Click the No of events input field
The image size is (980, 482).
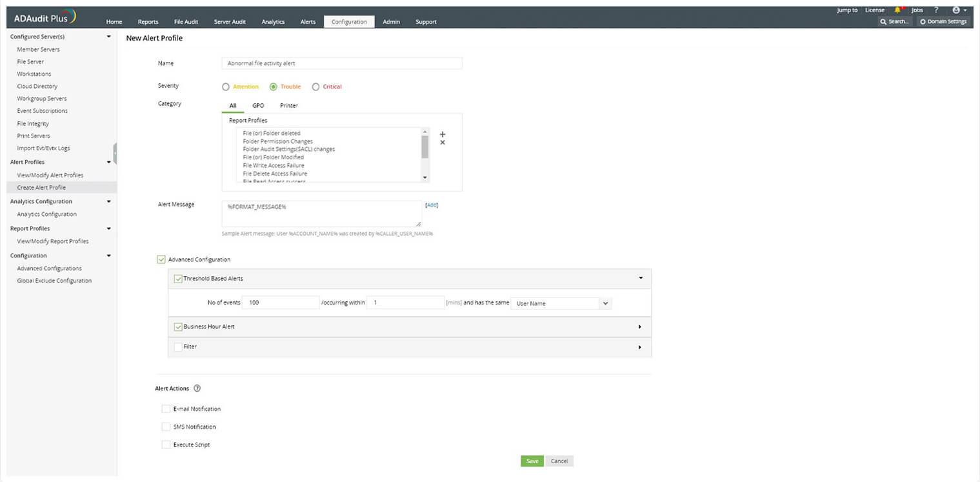(x=281, y=303)
